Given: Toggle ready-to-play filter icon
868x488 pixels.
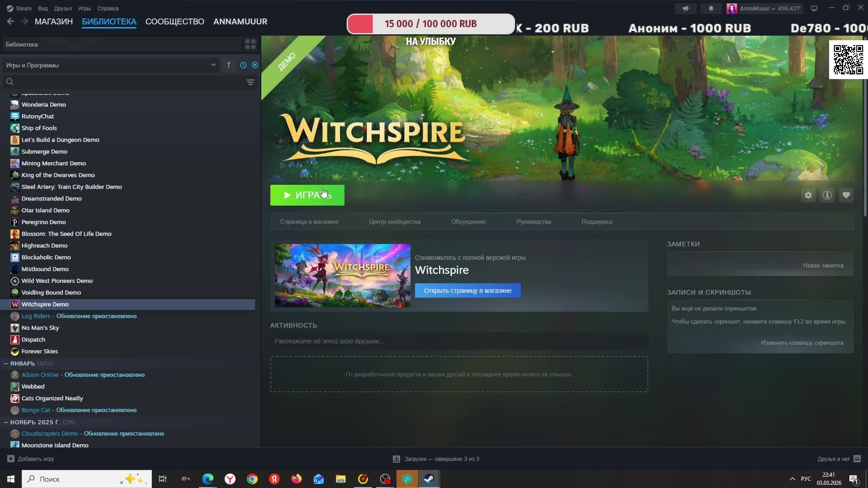Looking at the screenshot, I should [x=255, y=65].
